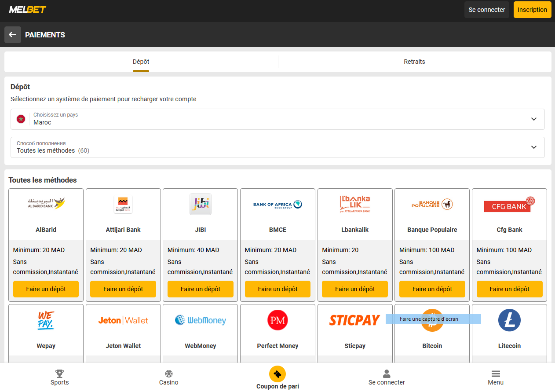Screen dimensions: 555x392
Task: Click the person icon to log in
Action: (387, 374)
